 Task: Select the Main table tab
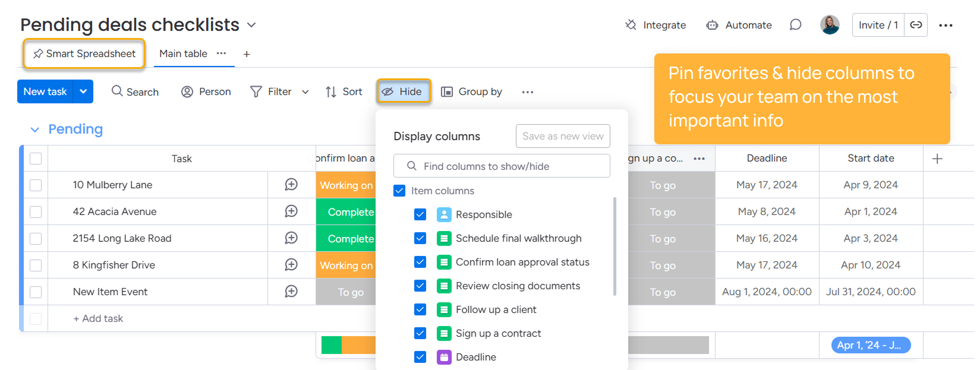[183, 53]
